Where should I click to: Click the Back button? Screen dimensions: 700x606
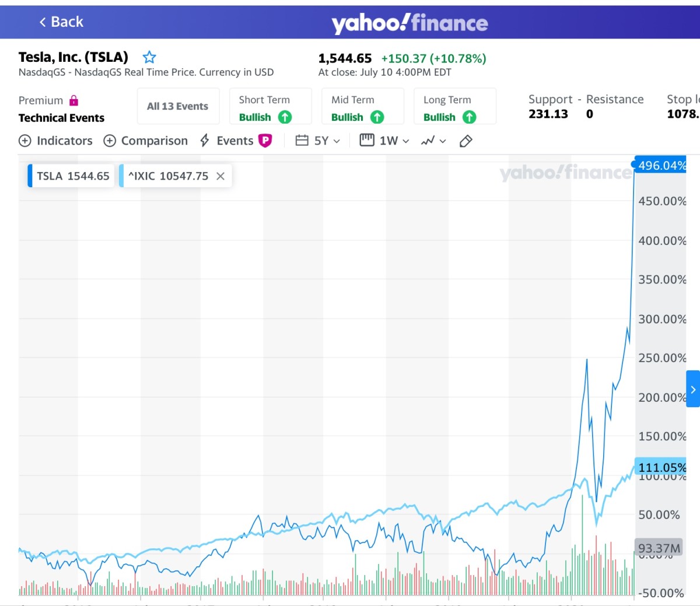coord(61,22)
